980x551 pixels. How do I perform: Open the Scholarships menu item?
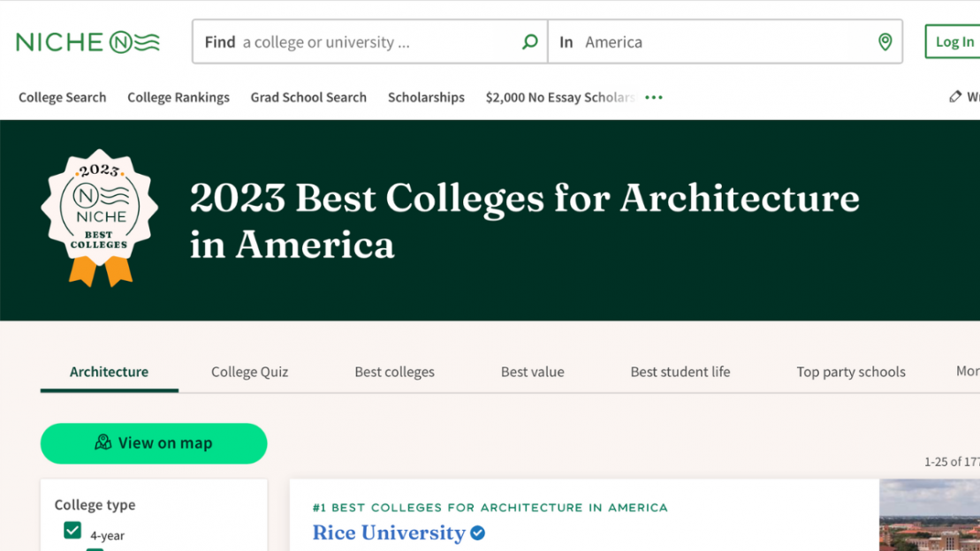426,97
